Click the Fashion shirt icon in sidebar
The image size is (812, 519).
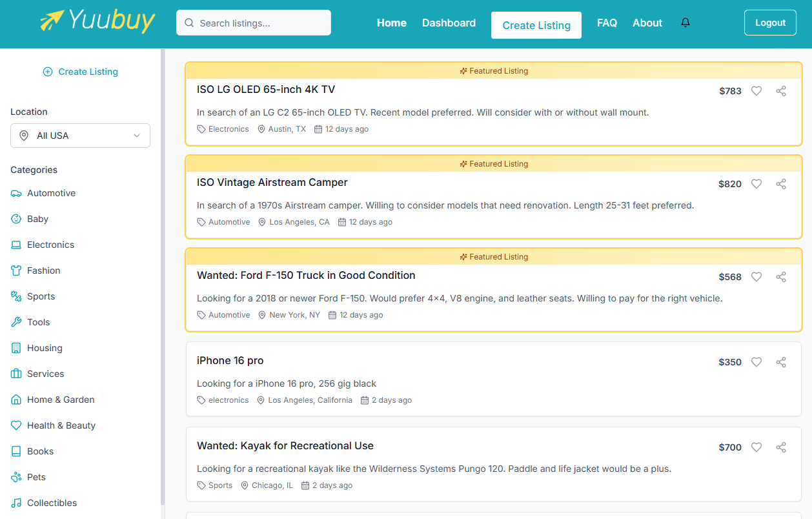tap(16, 270)
